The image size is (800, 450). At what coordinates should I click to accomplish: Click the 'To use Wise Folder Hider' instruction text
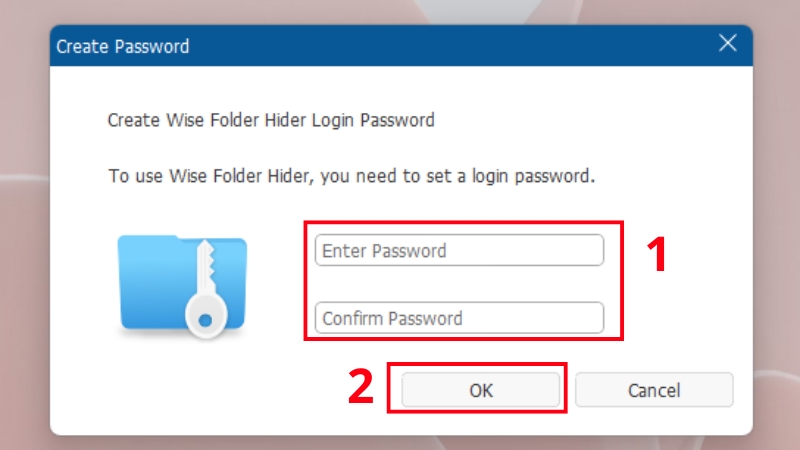click(352, 177)
